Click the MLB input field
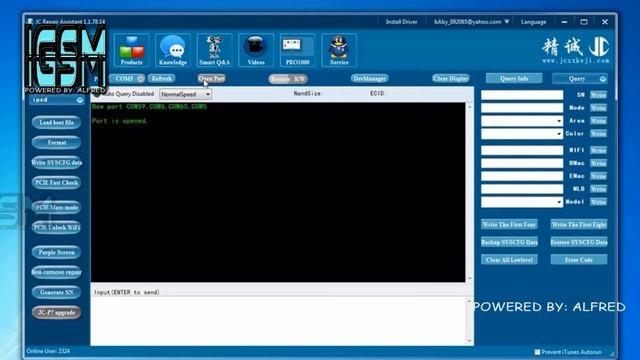Screen dimensions: 640x360 coord(522,189)
